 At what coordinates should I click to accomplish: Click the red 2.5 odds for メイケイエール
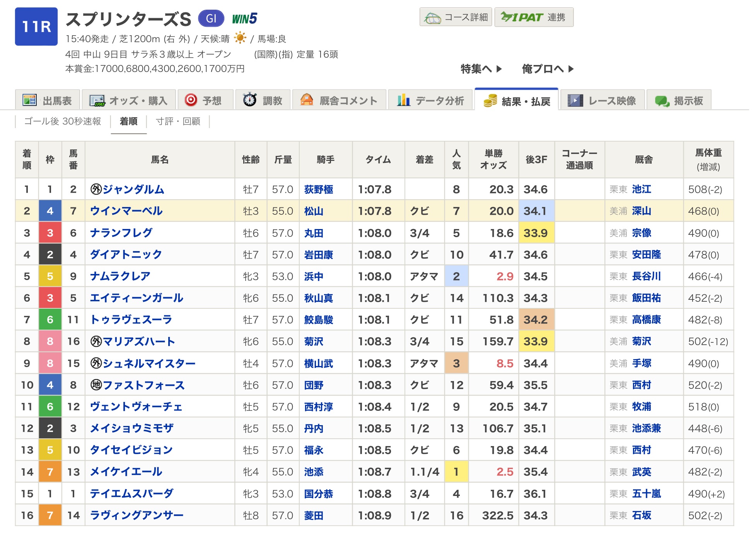coord(505,472)
